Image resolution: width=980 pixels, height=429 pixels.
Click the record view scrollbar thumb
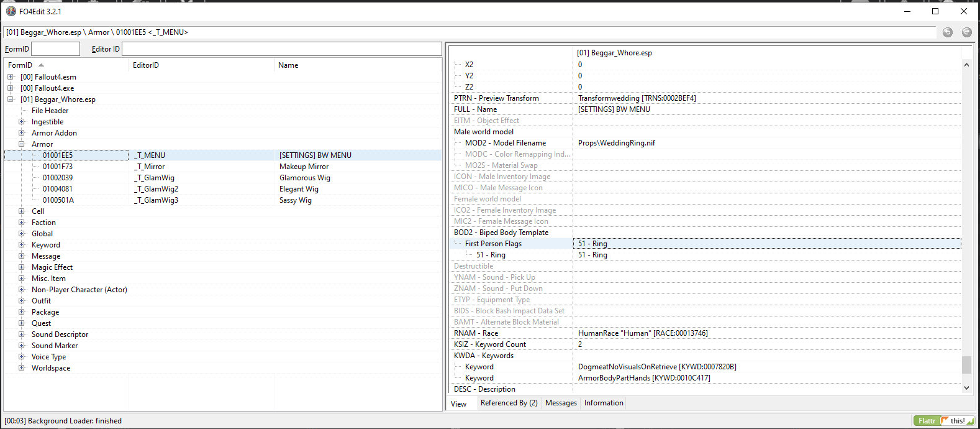pyautogui.click(x=966, y=365)
